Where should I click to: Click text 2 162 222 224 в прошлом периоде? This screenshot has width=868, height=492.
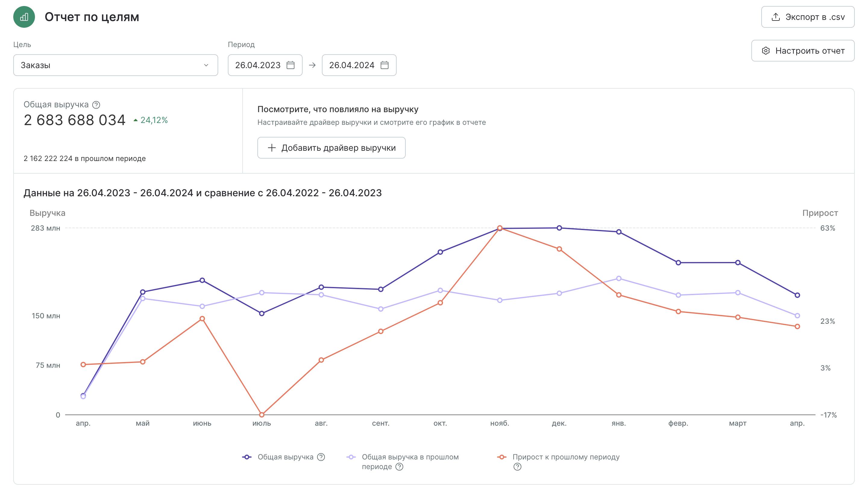(85, 159)
